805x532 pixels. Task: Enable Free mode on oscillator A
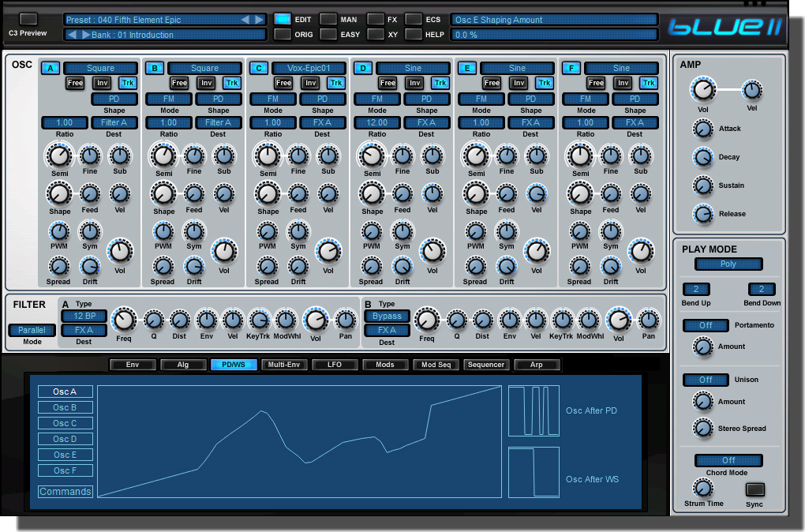pyautogui.click(x=75, y=83)
